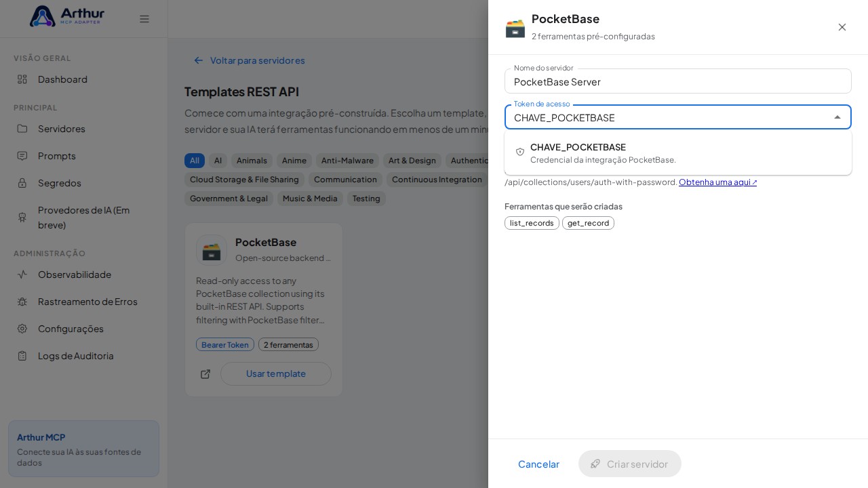Filter templates by Music & Media
868x488 pixels.
tap(310, 199)
